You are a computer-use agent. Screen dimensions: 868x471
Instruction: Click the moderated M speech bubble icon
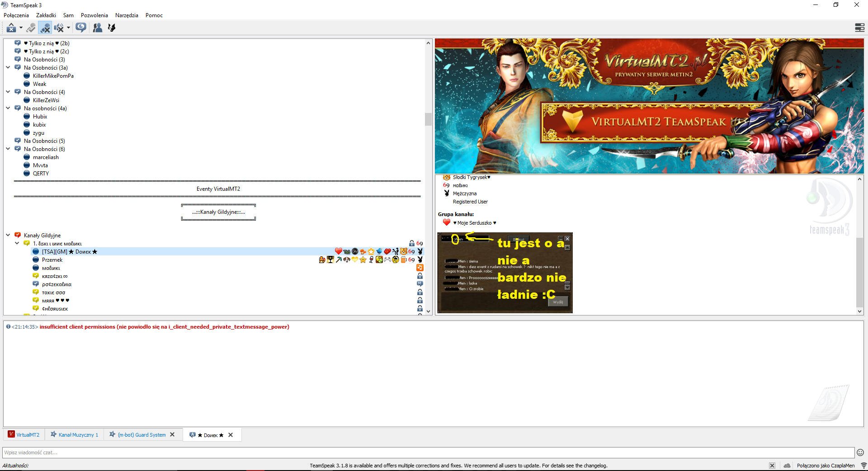420,283
